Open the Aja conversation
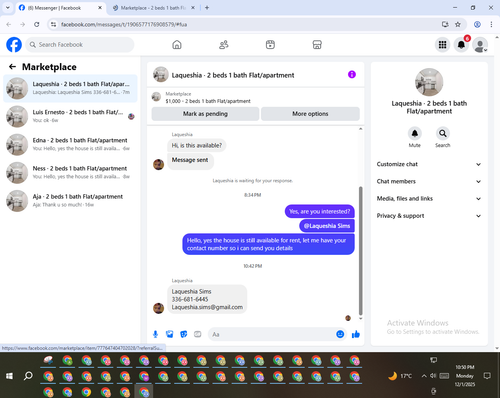Screen dimensions: 500x398 70,201
